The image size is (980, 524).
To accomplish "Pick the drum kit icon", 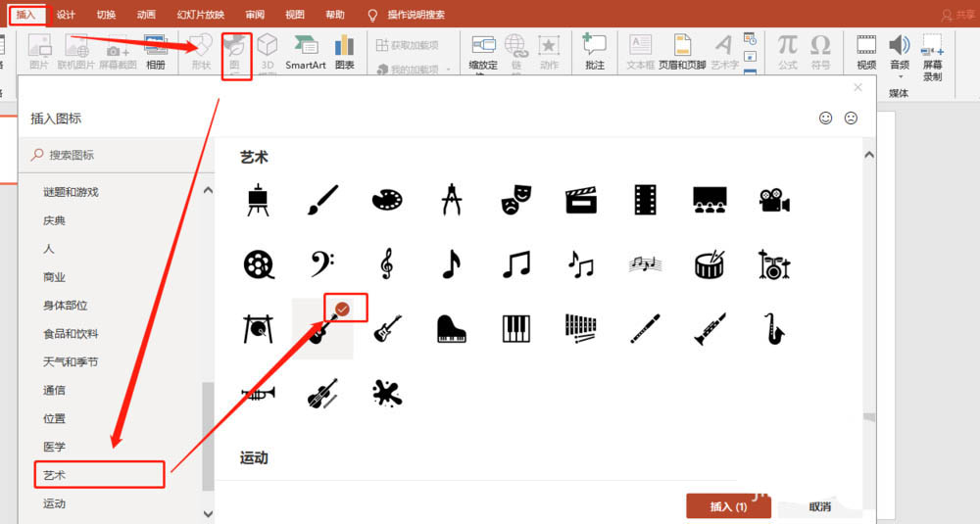I will [774, 264].
